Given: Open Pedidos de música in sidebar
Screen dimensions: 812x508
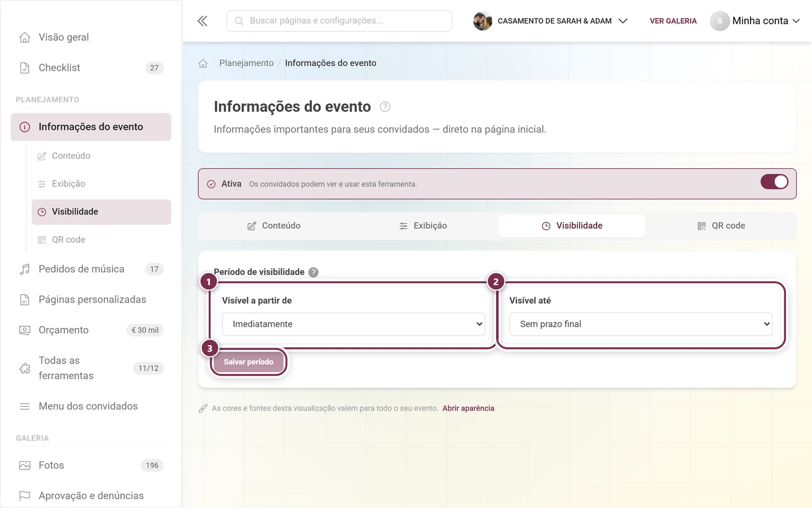Looking at the screenshot, I should [x=91, y=269].
